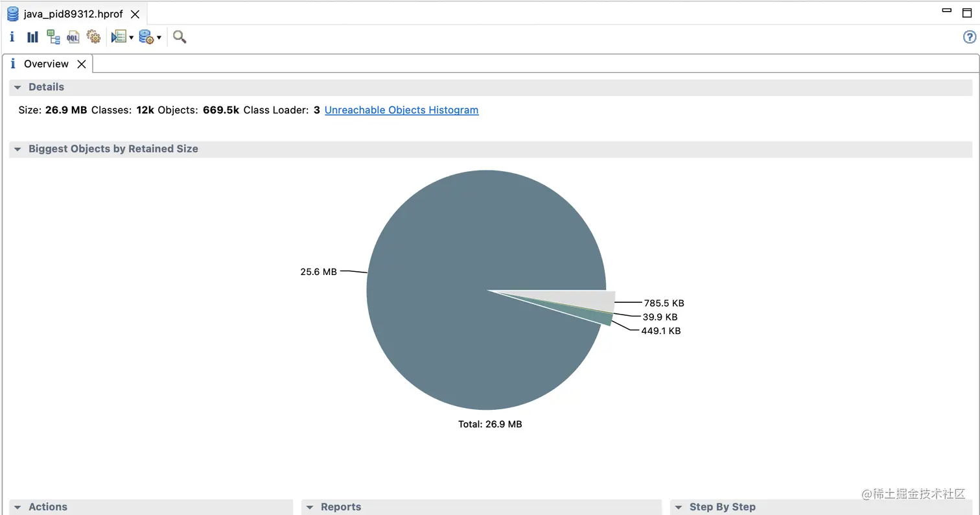Minimize the editor pane
The image size is (980, 515).
[947, 11]
